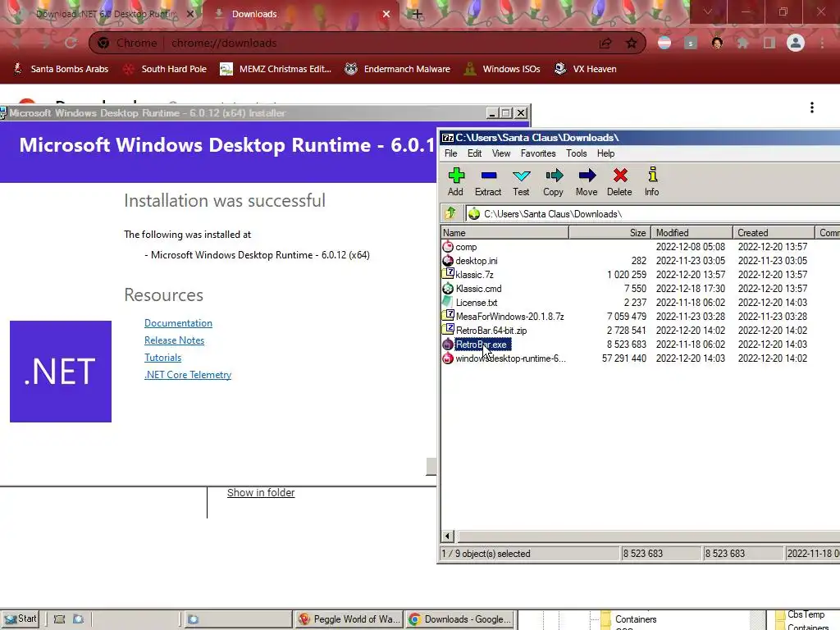The image size is (840, 630).
Task: Open the 7-Zip Favorites menu
Action: (538, 153)
